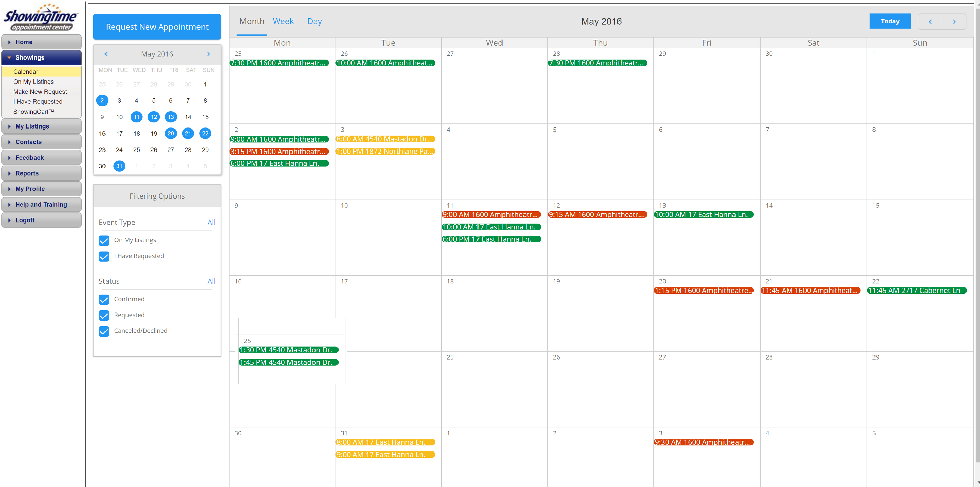Click main calendar next arrow button
980x487 pixels.
coord(954,22)
